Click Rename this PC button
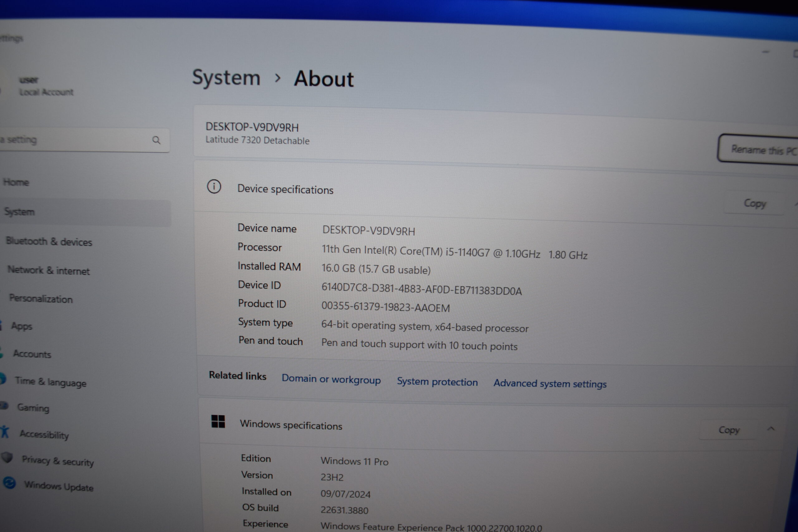 click(x=759, y=150)
